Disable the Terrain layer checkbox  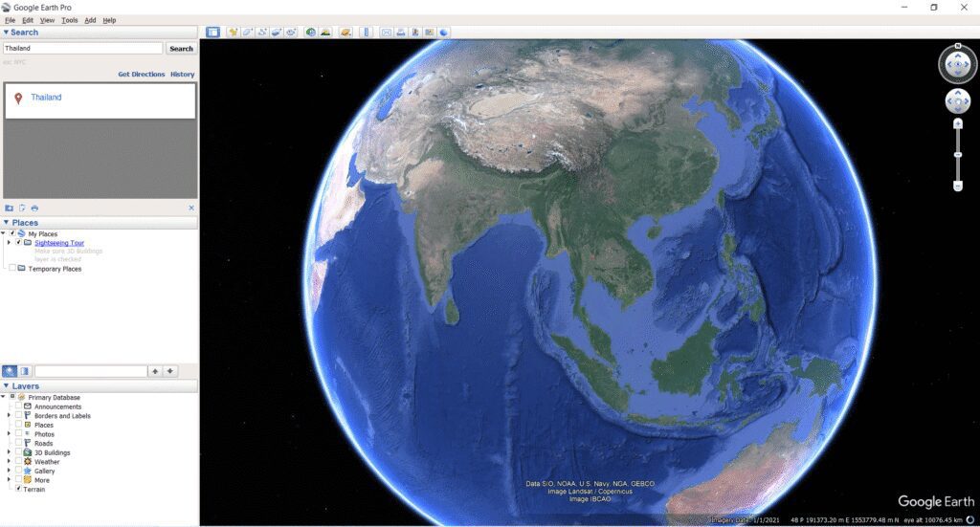19,490
